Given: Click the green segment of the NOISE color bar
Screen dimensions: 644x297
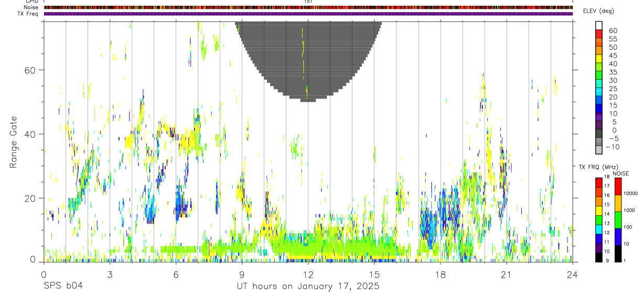Looking at the screenshot, I should click(x=618, y=220).
